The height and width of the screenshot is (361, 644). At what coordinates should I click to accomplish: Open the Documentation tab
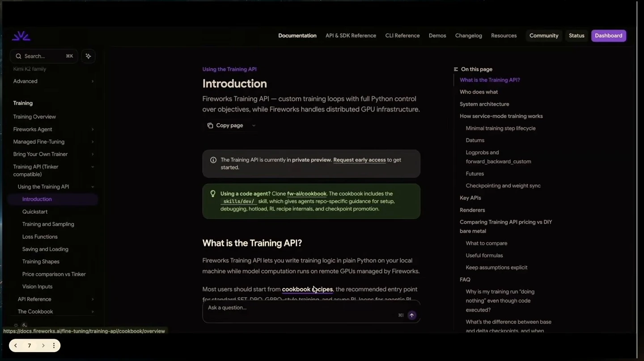(x=297, y=36)
